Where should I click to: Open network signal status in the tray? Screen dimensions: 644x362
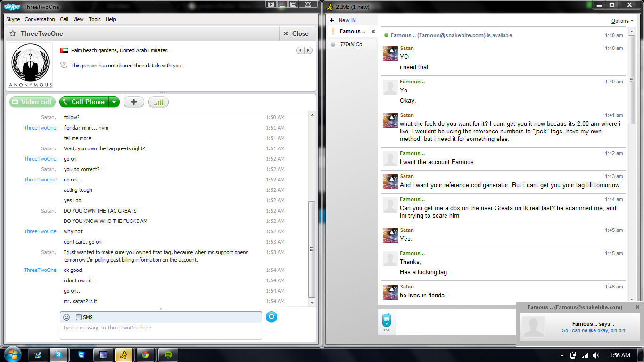[x=585, y=355]
